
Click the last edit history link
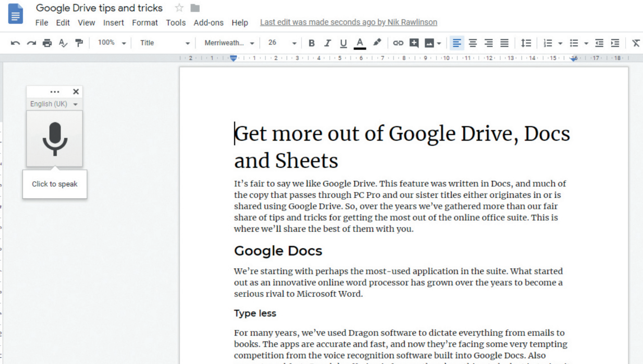[348, 22]
